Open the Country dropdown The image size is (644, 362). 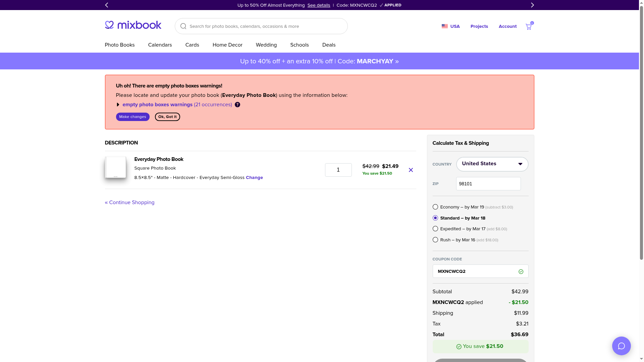(492, 164)
